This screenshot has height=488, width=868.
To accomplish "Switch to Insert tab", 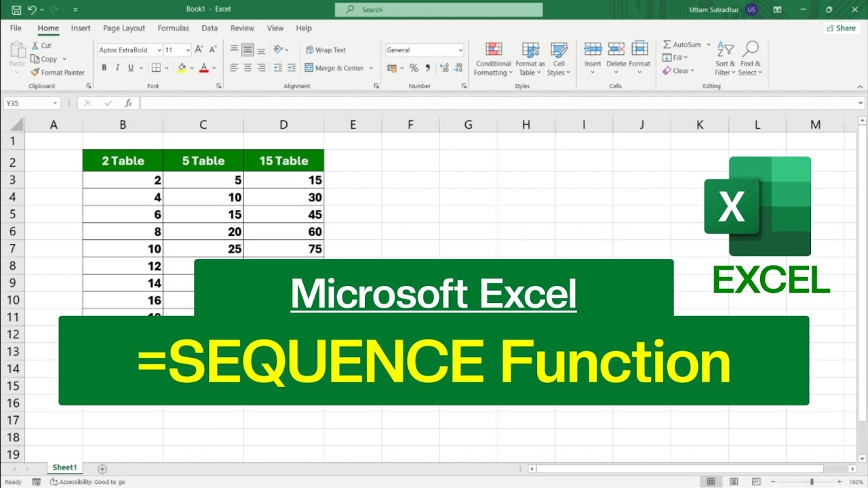I will coord(81,28).
